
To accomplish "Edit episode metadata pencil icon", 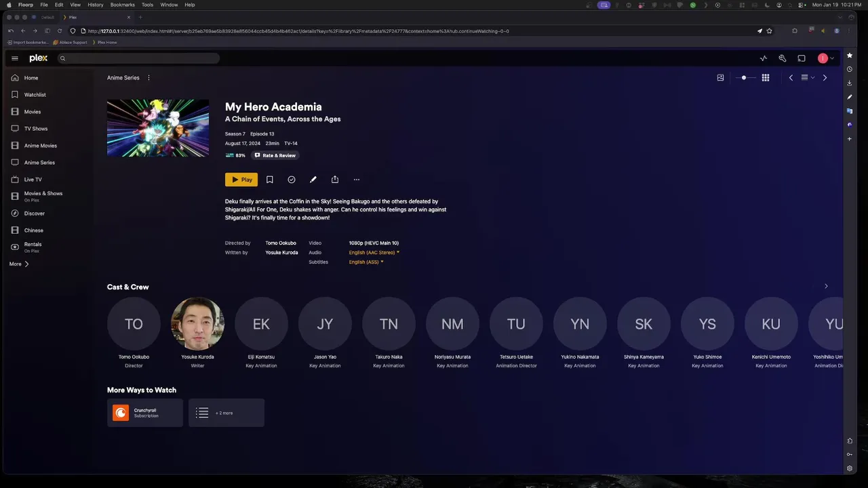I will click(x=313, y=180).
